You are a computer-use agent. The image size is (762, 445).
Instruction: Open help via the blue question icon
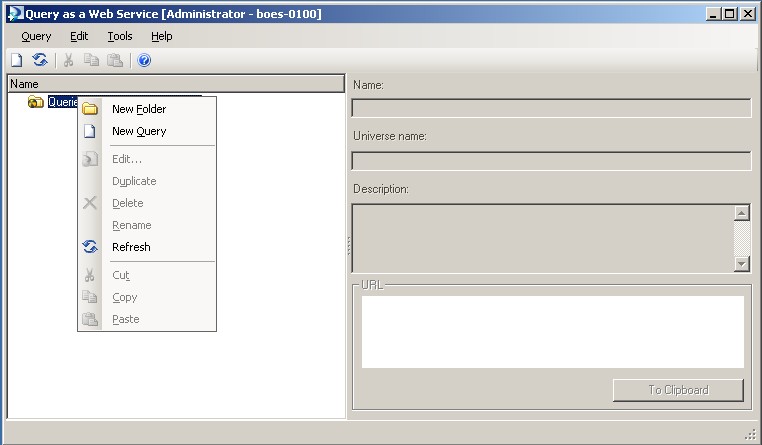[144, 60]
